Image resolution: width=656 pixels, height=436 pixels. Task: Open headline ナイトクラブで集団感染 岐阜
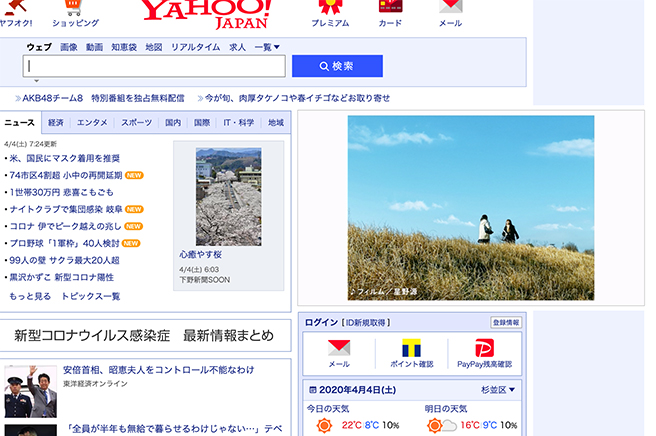[66, 209]
